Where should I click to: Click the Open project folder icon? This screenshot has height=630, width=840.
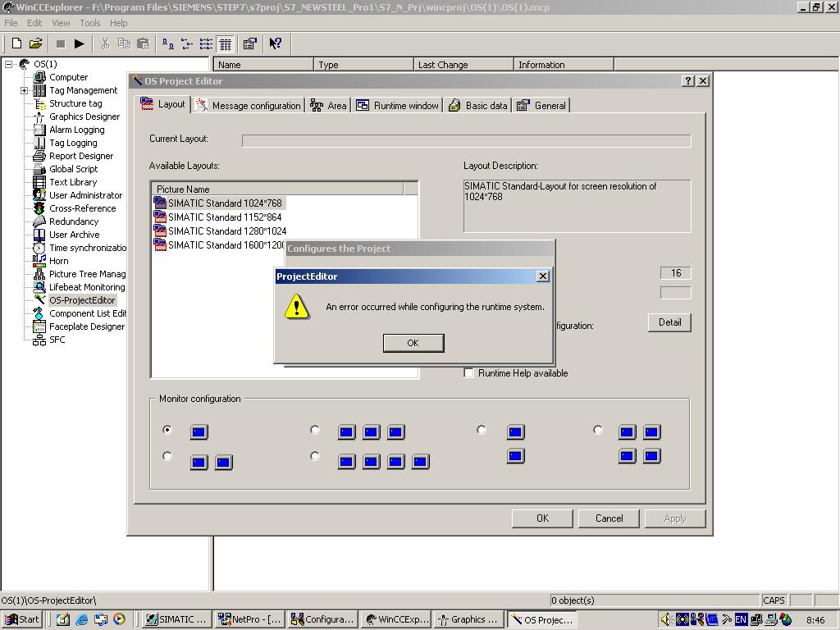[x=35, y=43]
